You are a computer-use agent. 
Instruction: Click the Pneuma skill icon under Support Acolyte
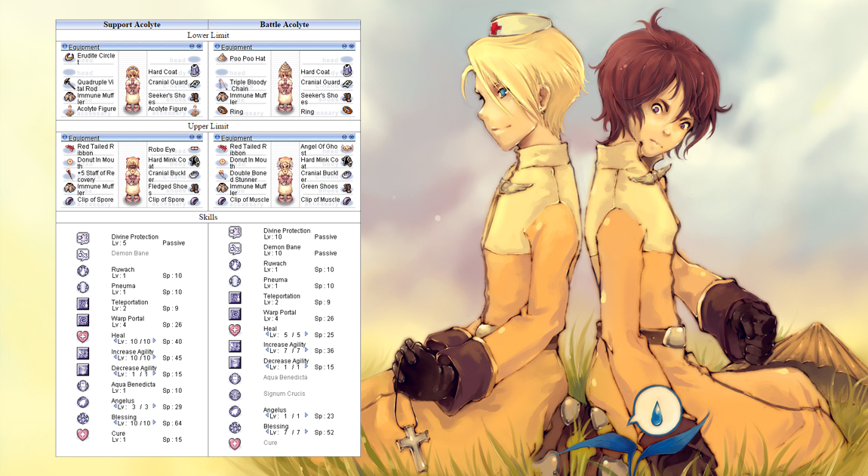pos(82,287)
